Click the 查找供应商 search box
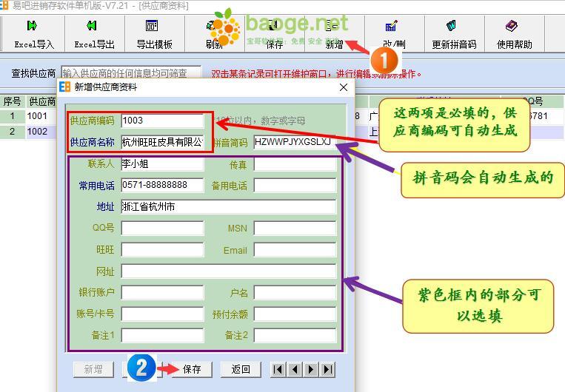This screenshot has width=565, height=392. click(x=130, y=73)
